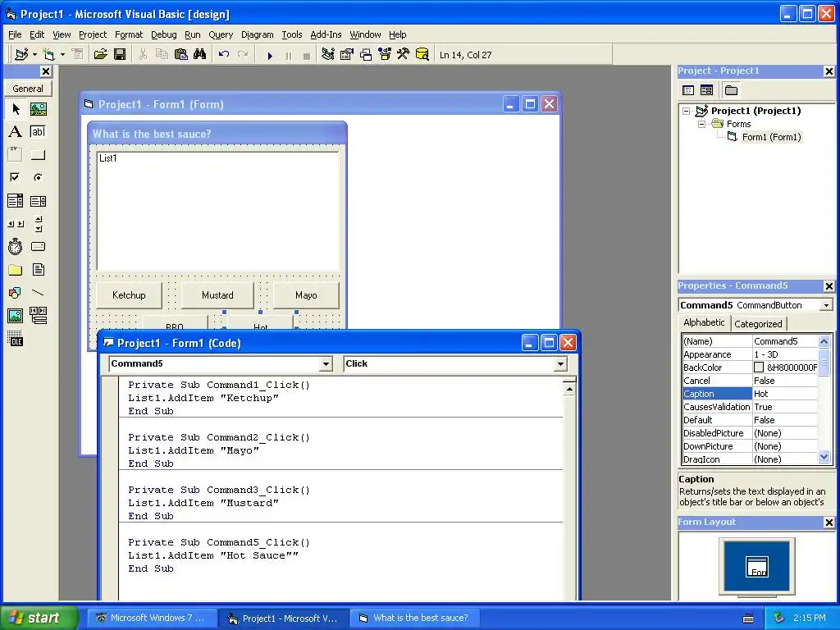The width and height of the screenshot is (840, 630).
Task: Select the Line control tool
Action: (x=38, y=293)
